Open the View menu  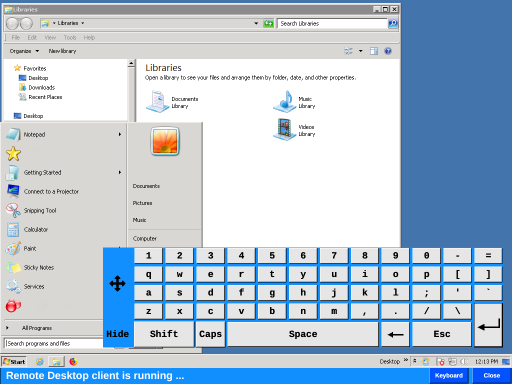(x=50, y=37)
